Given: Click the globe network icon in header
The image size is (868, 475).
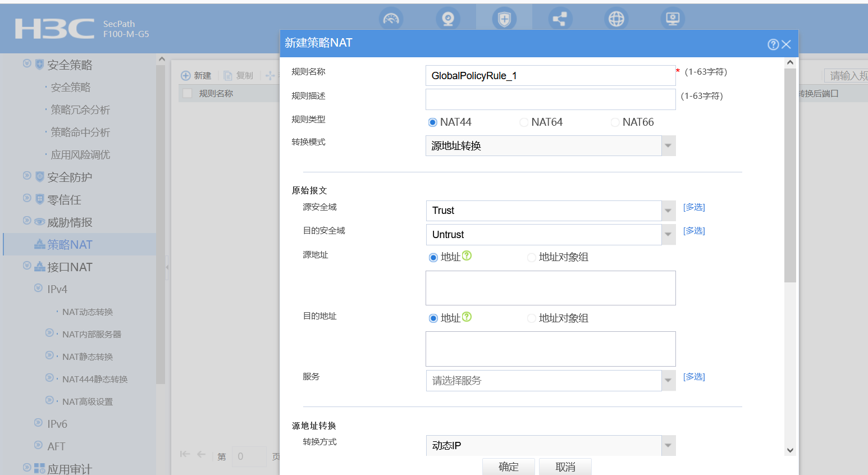Looking at the screenshot, I should click(x=616, y=19).
